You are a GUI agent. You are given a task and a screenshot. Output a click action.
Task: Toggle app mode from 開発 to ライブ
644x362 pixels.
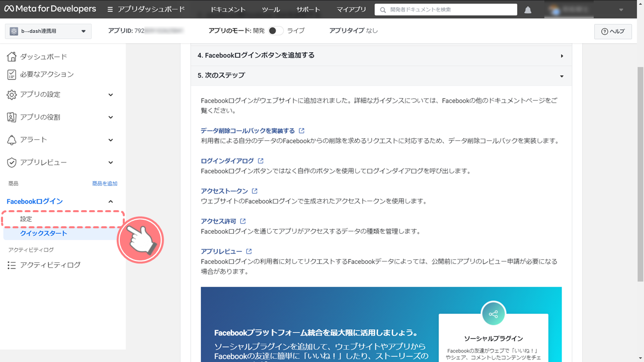pyautogui.click(x=276, y=31)
